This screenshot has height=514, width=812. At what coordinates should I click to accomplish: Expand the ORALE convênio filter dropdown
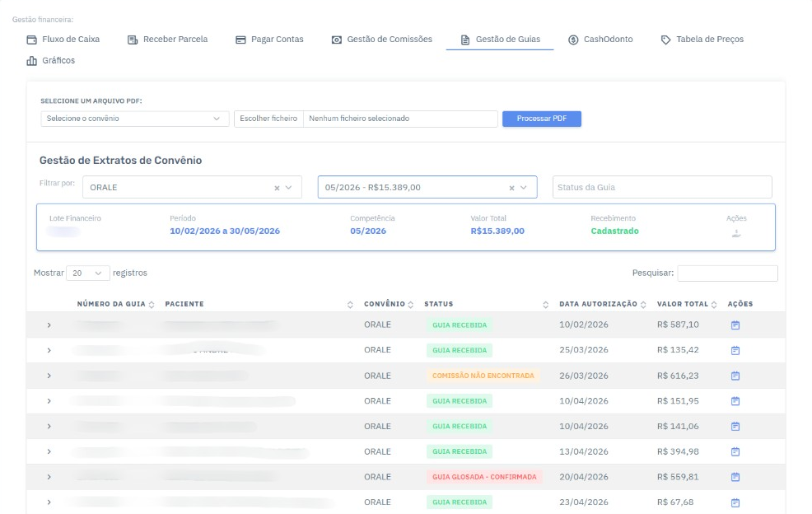click(x=289, y=188)
